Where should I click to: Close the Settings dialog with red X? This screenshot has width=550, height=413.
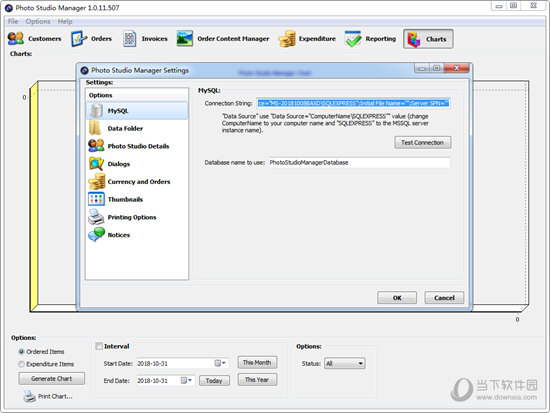(x=456, y=68)
